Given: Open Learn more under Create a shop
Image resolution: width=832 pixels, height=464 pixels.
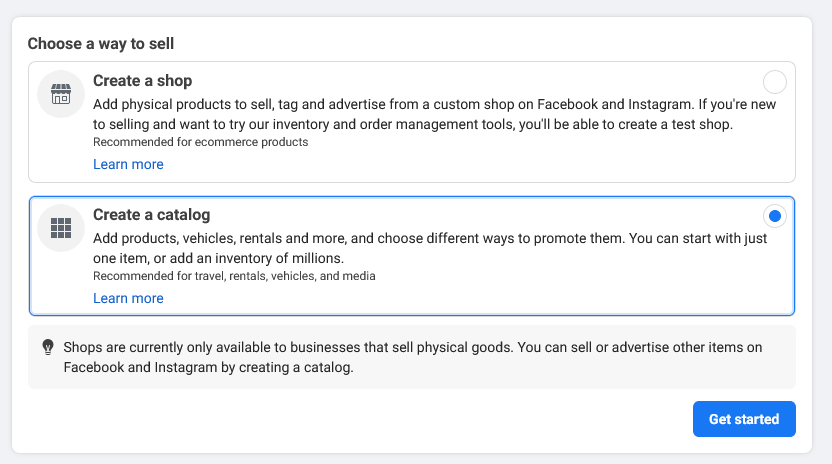Looking at the screenshot, I should pyautogui.click(x=128, y=164).
